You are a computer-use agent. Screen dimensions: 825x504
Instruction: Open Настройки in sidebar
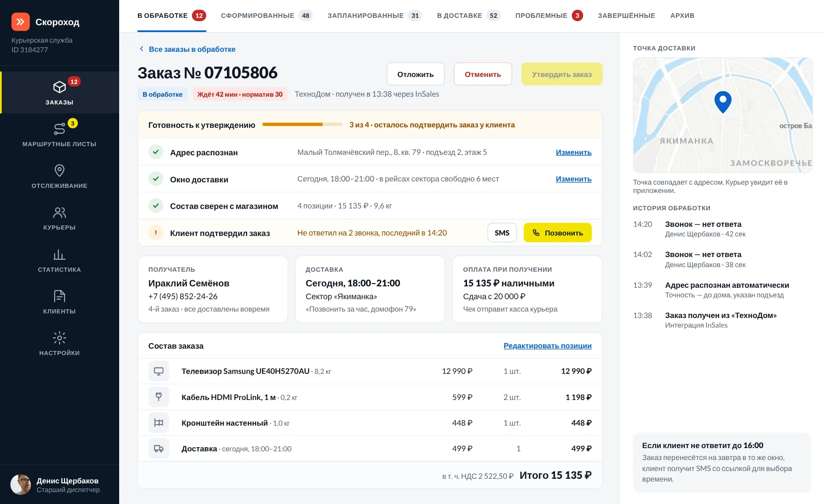tap(60, 344)
